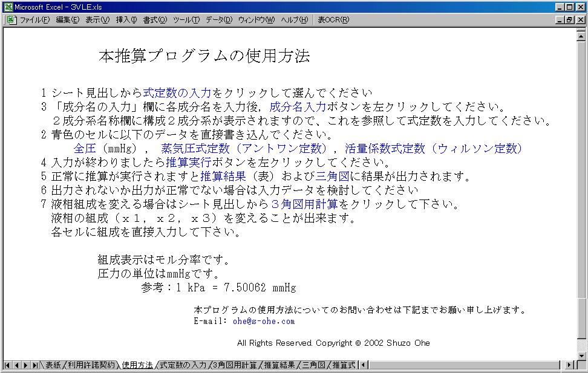Click blue text 全圧
The width and height of the screenshot is (588, 373).
85,149
